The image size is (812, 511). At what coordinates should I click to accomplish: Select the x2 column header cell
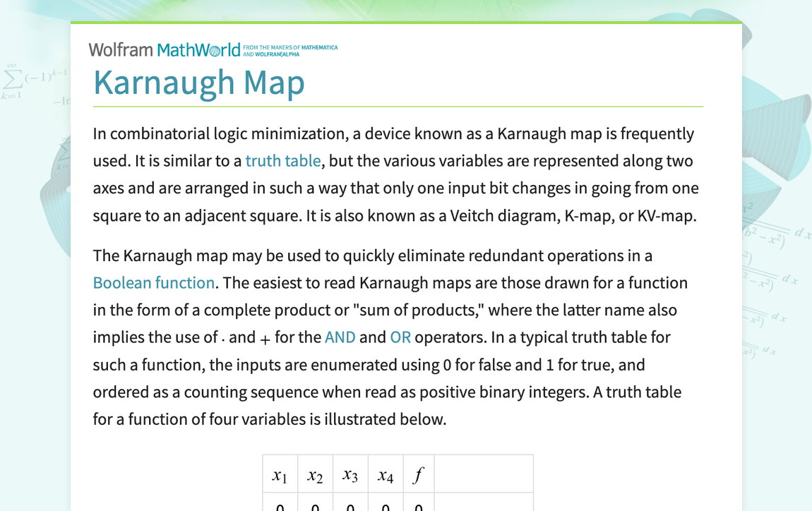pos(315,475)
